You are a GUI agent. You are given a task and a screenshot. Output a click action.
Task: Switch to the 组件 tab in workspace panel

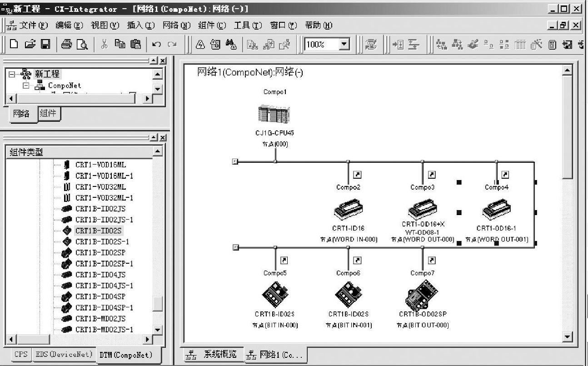pyautogui.click(x=48, y=113)
